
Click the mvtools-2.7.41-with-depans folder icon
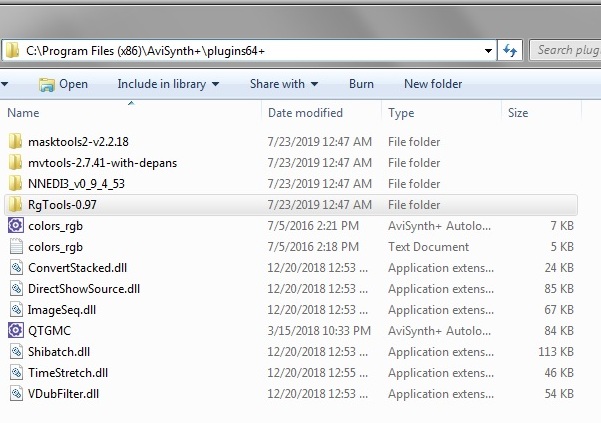tap(15, 163)
